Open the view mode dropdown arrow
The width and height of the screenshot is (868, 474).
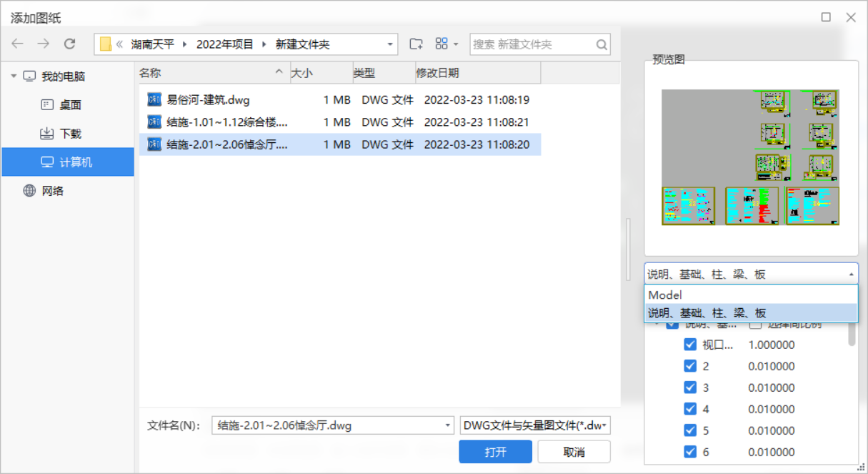pyautogui.click(x=456, y=44)
